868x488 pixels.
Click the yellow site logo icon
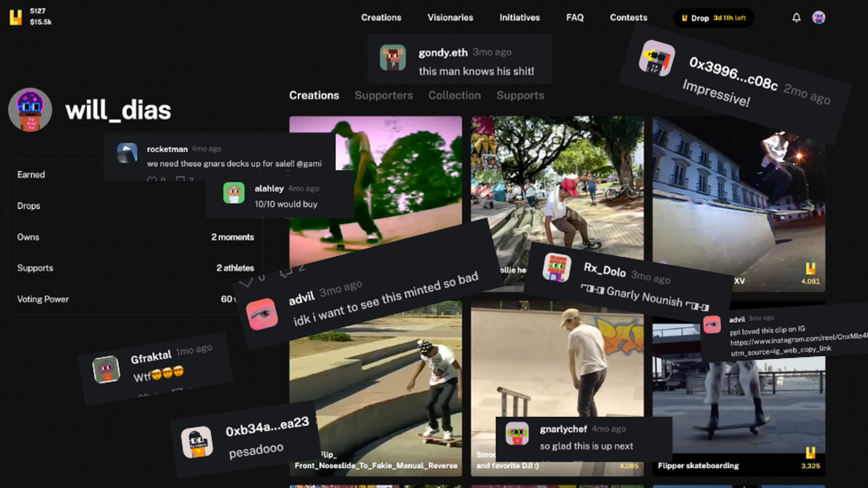pos(16,17)
